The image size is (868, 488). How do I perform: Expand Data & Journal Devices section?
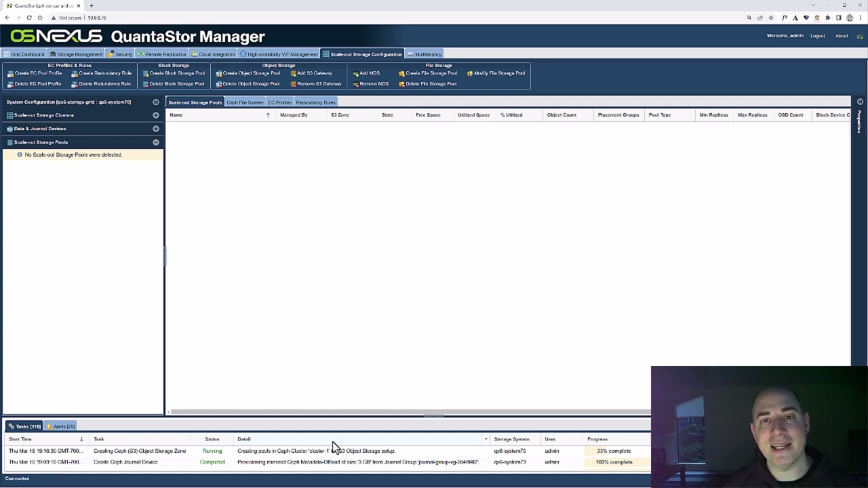tap(156, 129)
